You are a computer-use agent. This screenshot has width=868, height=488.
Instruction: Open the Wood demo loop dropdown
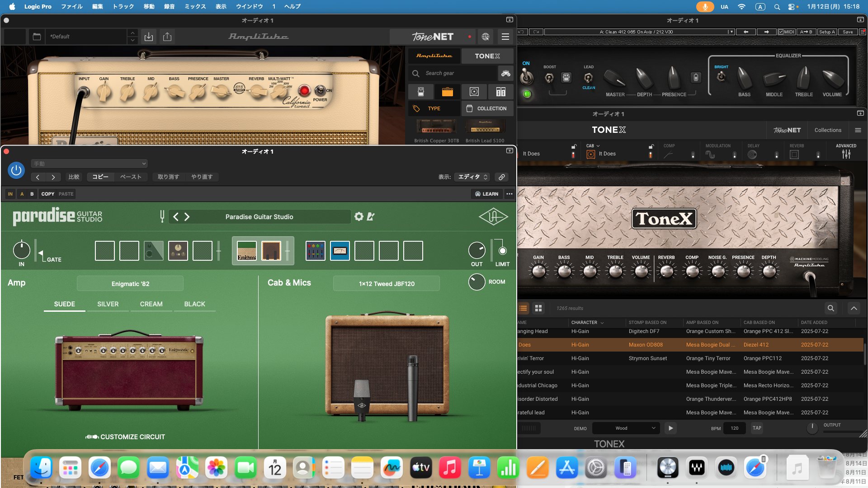point(626,428)
